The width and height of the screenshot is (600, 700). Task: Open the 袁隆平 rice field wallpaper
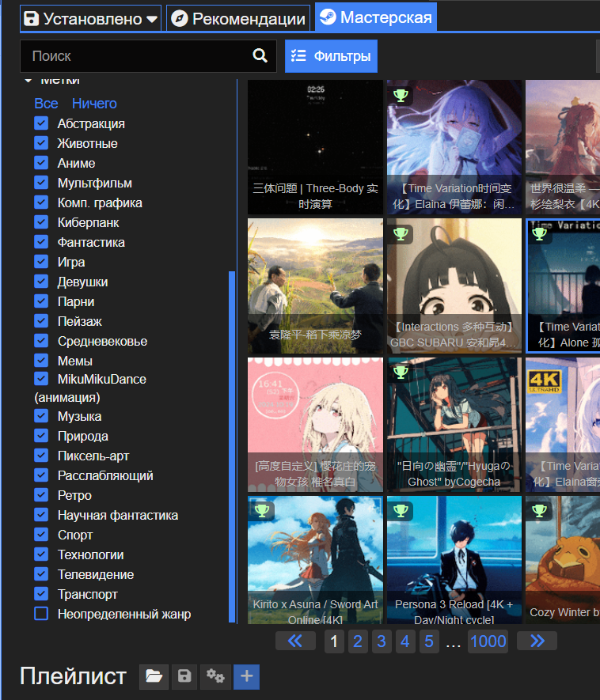[x=315, y=286]
